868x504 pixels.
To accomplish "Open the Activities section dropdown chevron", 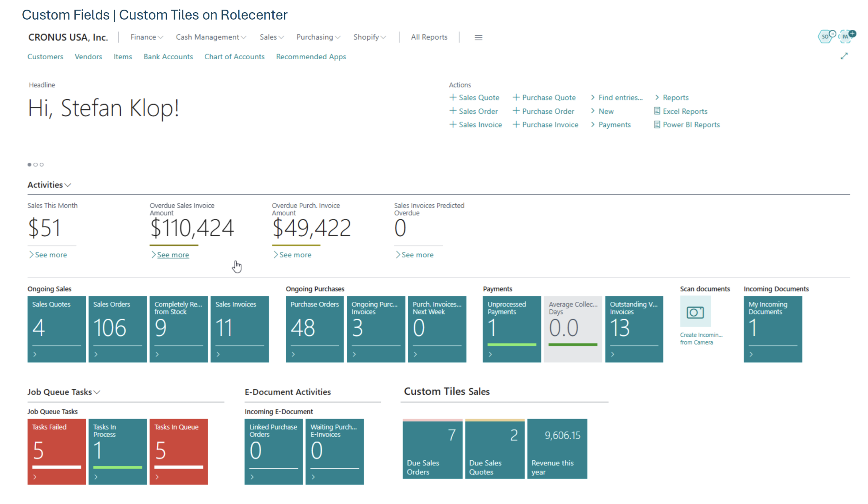I will [x=68, y=185].
